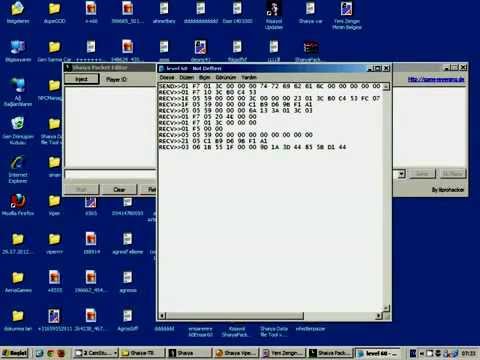
Task: Open the website link in Packet Editor
Action: point(436,79)
